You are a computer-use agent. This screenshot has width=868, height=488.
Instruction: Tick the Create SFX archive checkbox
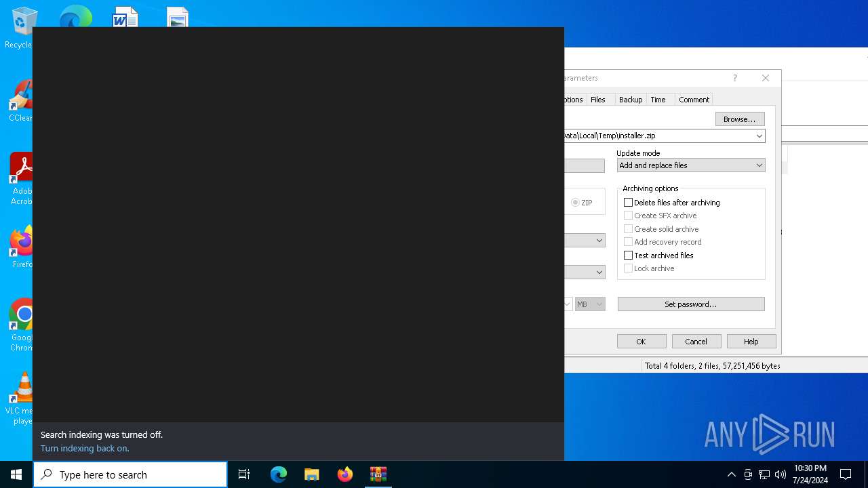[628, 216]
